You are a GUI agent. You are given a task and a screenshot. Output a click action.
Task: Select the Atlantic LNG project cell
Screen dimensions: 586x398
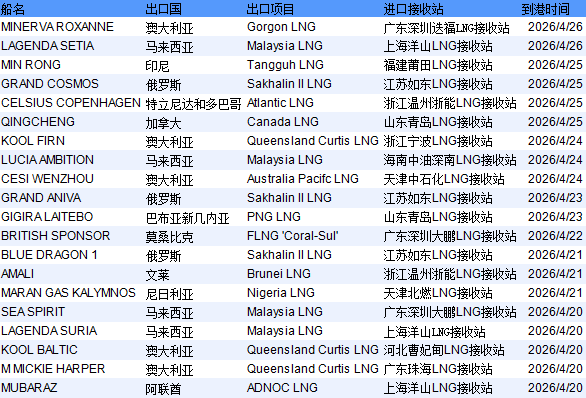pos(280,103)
